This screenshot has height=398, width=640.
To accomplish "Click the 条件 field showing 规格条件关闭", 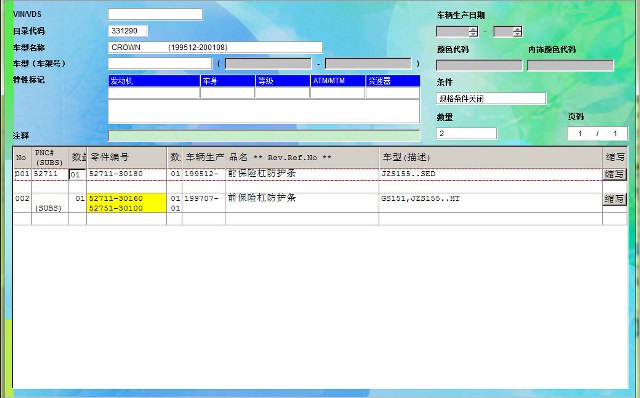I will pos(491,98).
